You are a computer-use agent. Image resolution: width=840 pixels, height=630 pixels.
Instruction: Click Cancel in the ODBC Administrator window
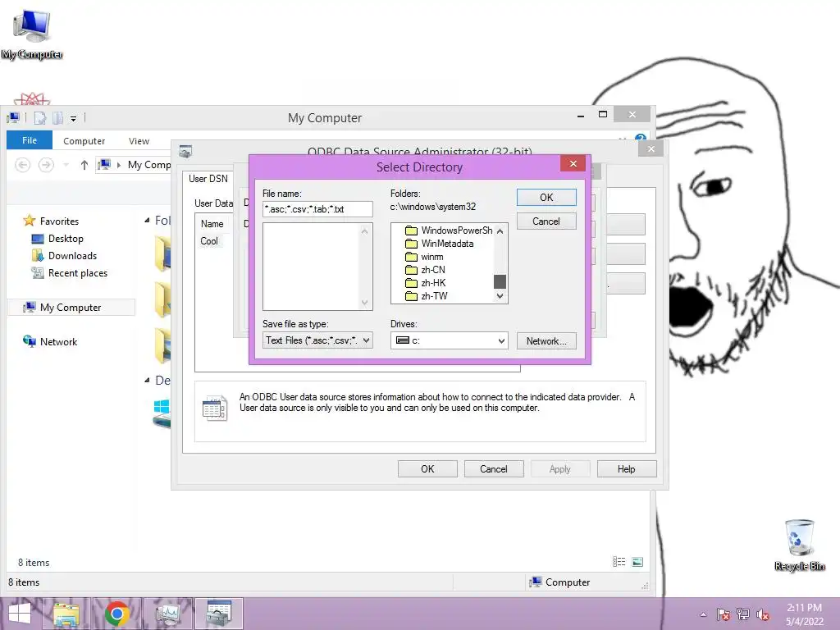(493, 468)
